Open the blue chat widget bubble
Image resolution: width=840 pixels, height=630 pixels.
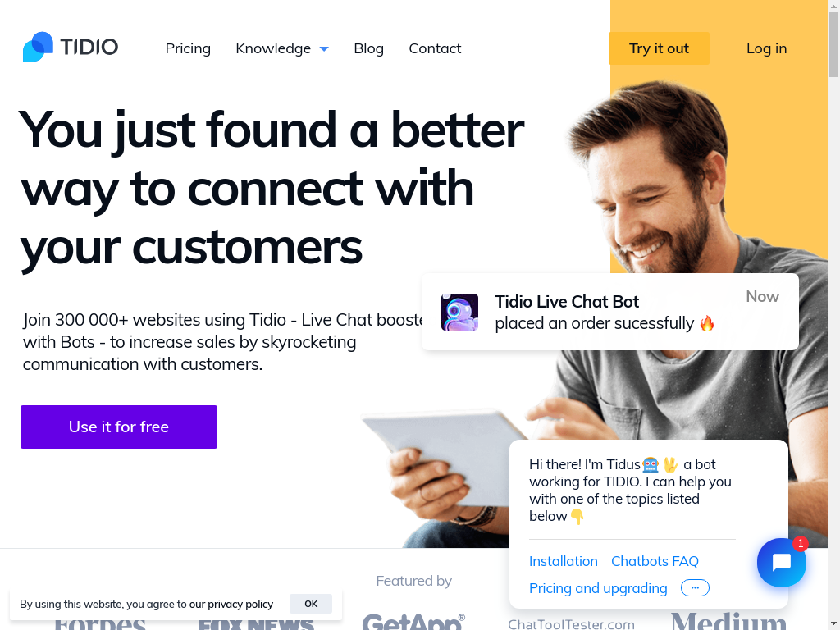782,563
